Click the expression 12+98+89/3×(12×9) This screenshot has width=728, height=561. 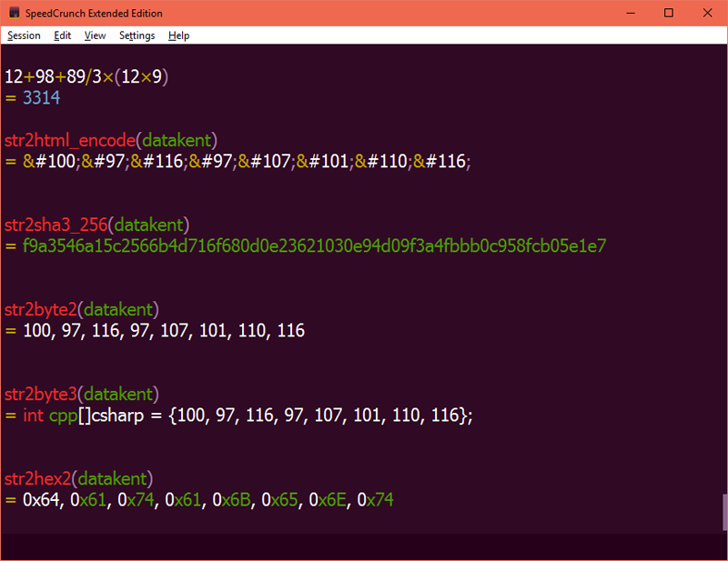tap(86, 76)
